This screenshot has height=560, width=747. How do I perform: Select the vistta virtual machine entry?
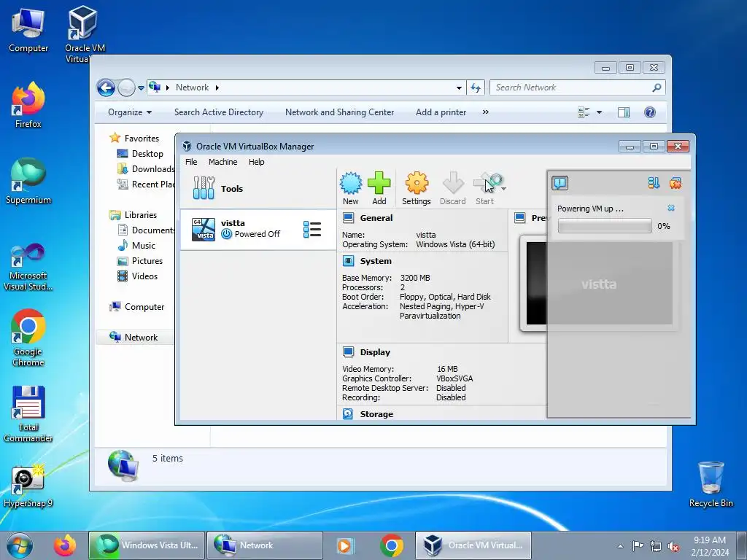click(x=258, y=229)
